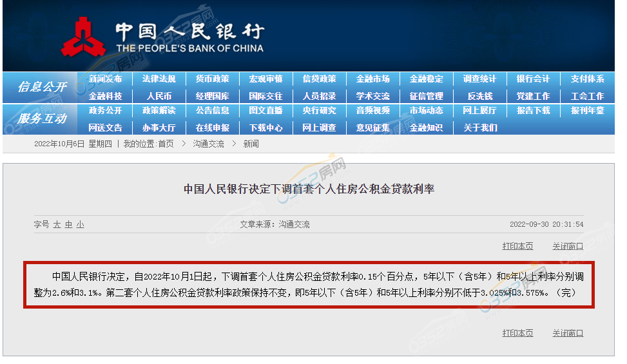
Task: Open the 下载中心 page
Action: (x=265, y=128)
